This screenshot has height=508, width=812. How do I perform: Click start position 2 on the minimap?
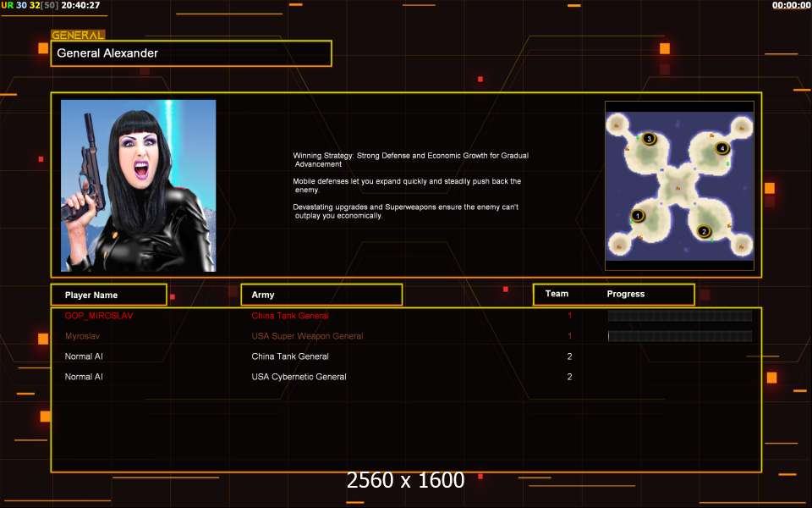point(703,231)
